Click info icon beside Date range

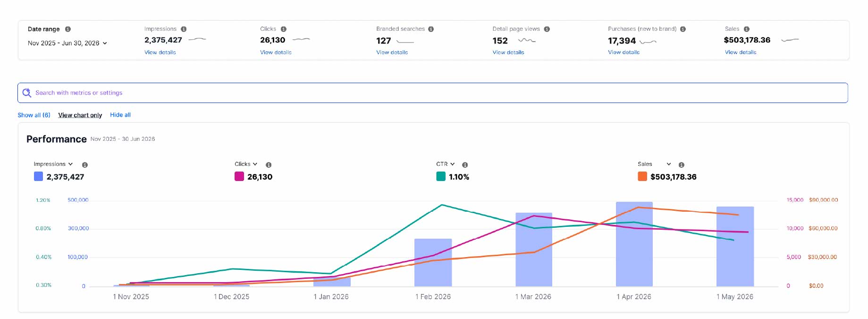68,29
